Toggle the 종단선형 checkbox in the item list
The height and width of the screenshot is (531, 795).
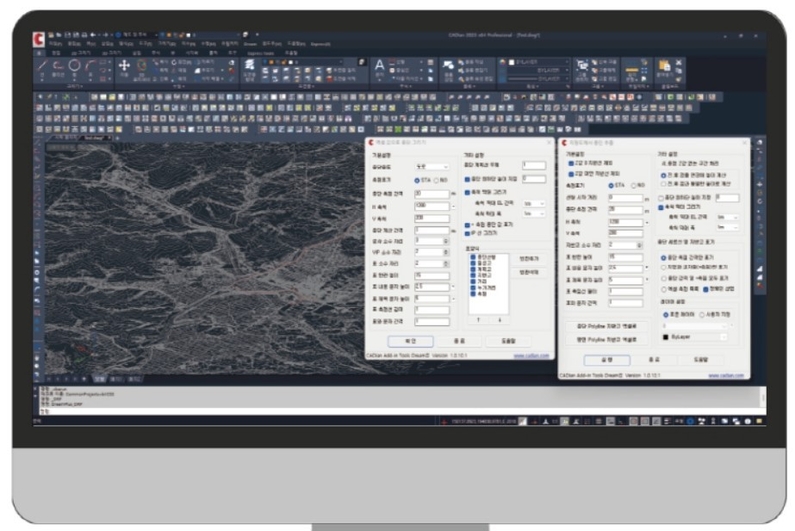[x=473, y=257]
